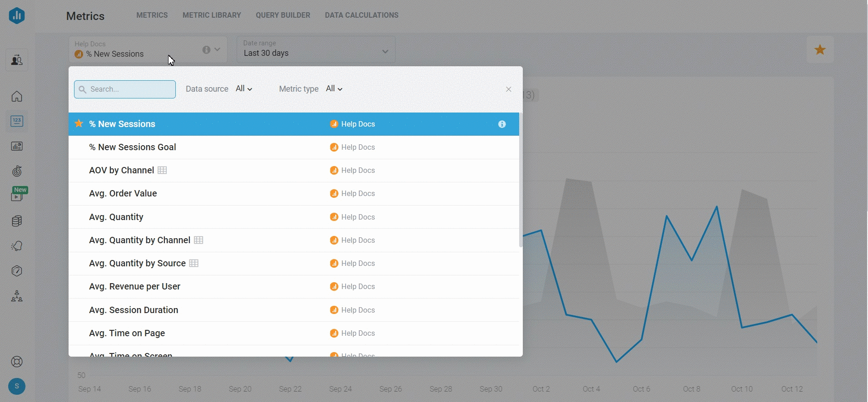The width and height of the screenshot is (868, 402).
Task: Open the Data sources database icon
Action: (17, 221)
